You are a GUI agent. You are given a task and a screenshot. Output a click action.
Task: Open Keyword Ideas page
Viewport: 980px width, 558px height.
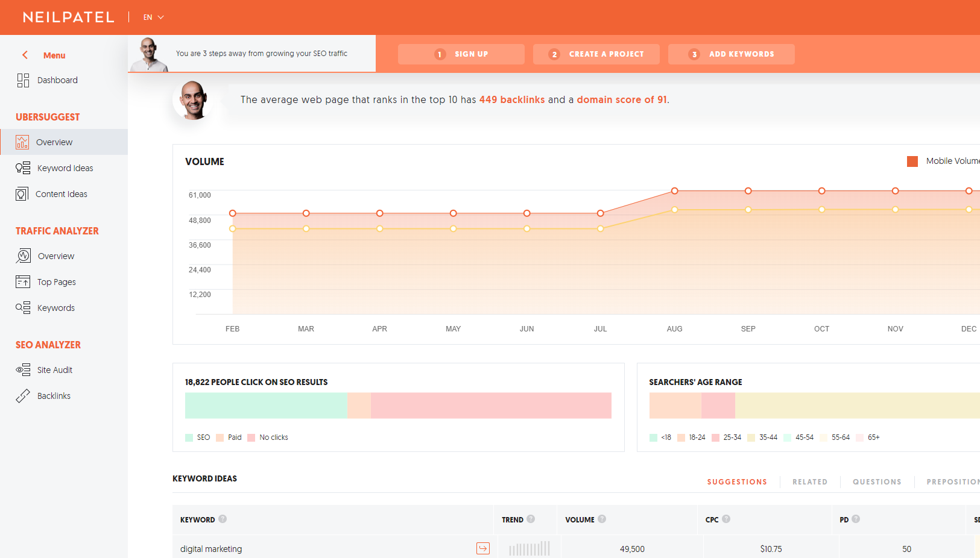point(65,168)
